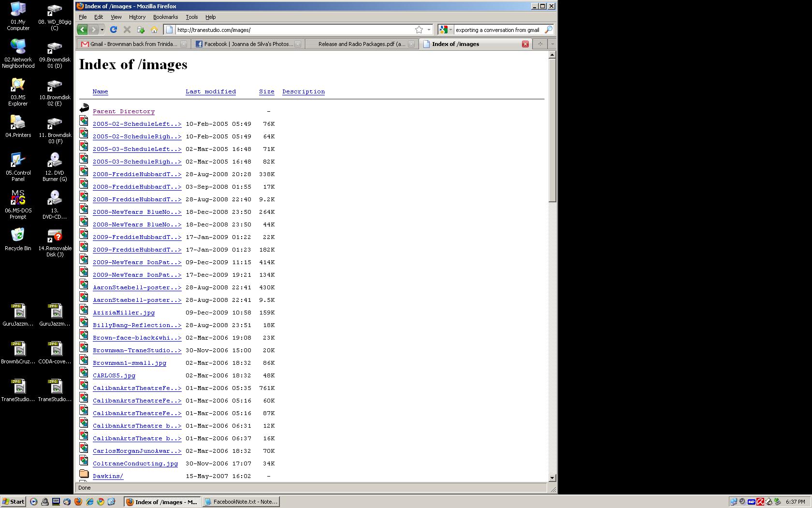Switch to the Gmail tab
Viewport: 812px width, 508px height.
[131, 44]
